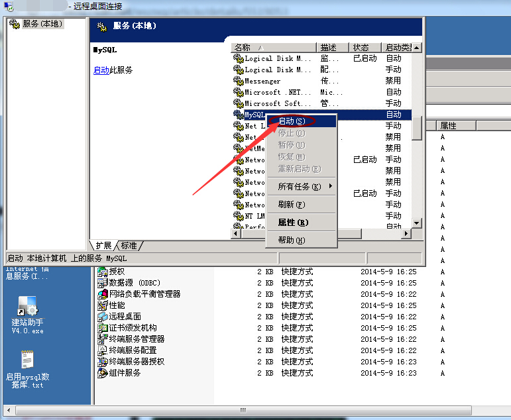The width and height of the screenshot is (511, 420).
Task: Select 启用mysql数据库.txt desktop file icon
Action: (27, 360)
